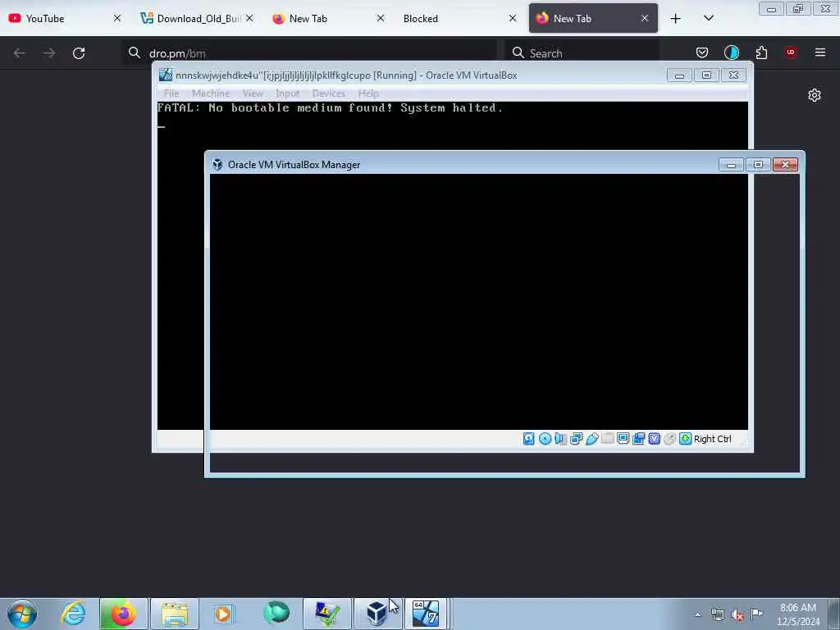Launch Internet Explorer from the taskbar
Screen dimensions: 840x630
[x=72, y=614]
